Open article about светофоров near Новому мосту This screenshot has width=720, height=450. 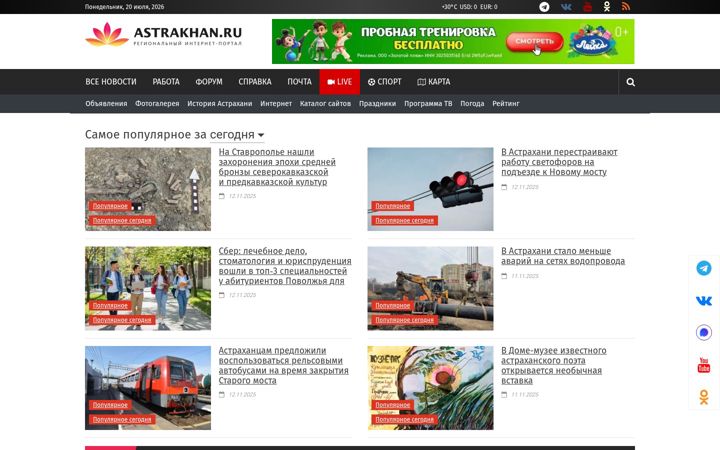pos(559,162)
